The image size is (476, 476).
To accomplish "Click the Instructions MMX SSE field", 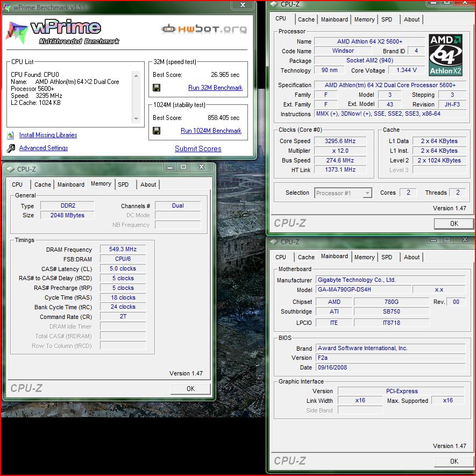I will pos(390,114).
